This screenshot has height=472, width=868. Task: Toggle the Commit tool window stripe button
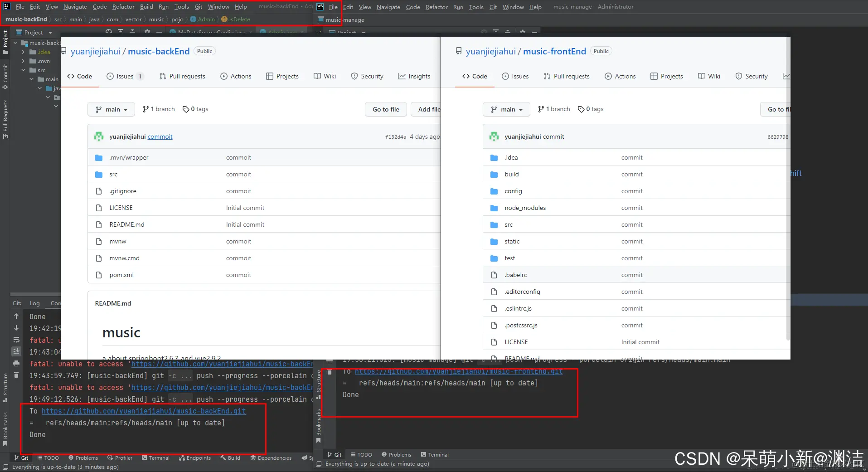(5, 77)
